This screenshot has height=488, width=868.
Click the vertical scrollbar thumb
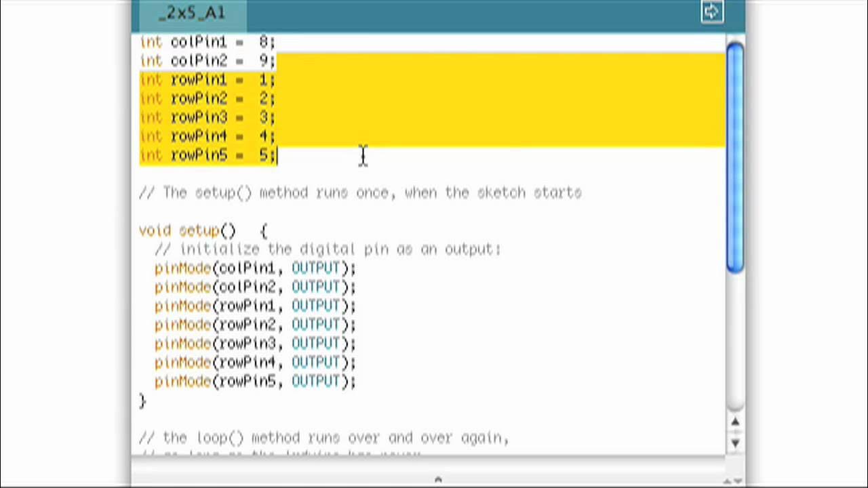735,157
